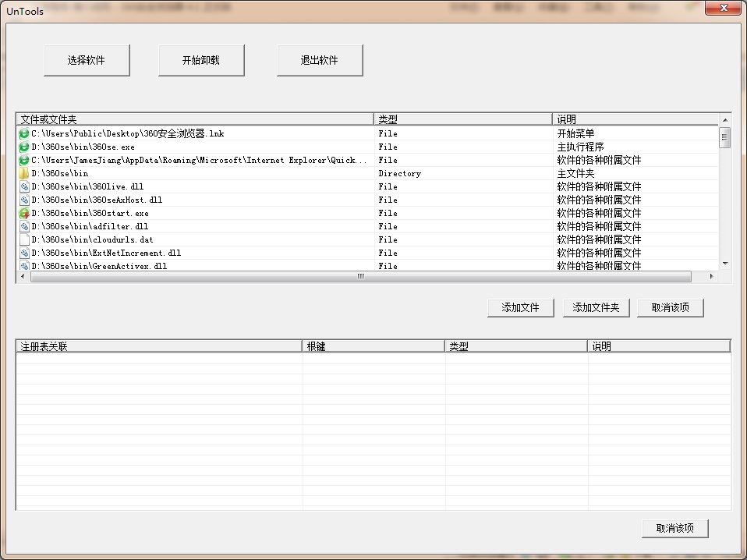Image resolution: width=747 pixels, height=560 pixels.
Task: Click horizontal scrollbar thumb
Action: [x=361, y=276]
